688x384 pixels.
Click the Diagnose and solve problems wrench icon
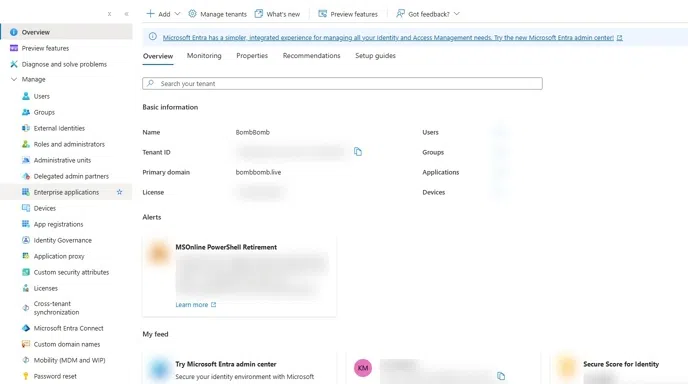pos(14,64)
